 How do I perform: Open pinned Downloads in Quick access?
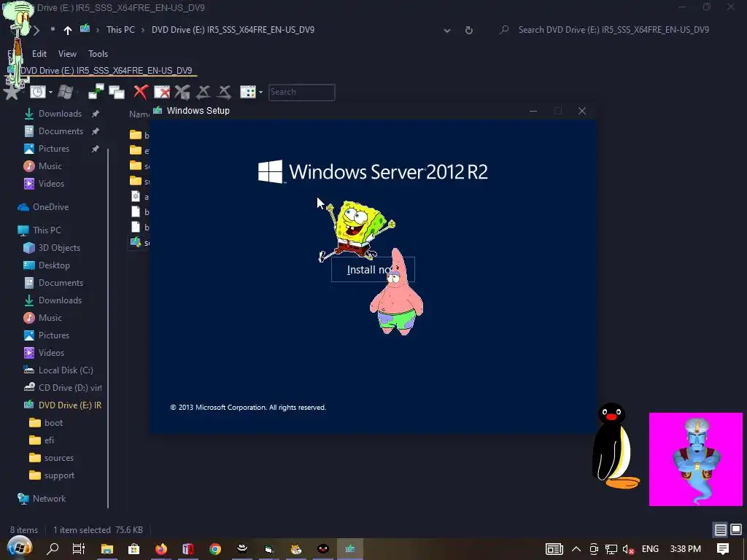(x=60, y=113)
